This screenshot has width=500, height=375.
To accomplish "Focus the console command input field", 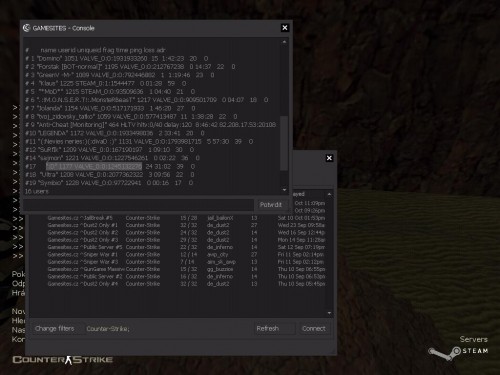I will point(138,205).
